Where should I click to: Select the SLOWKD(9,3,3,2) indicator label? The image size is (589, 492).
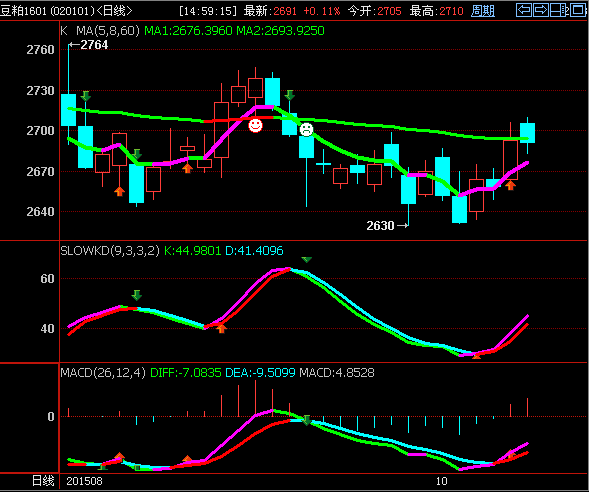coord(110,251)
